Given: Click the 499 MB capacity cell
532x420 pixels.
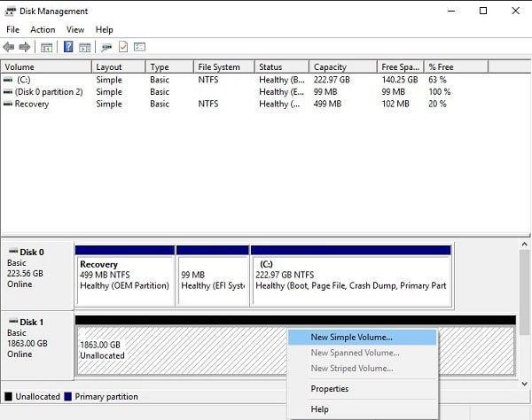Looking at the screenshot, I should (x=327, y=104).
